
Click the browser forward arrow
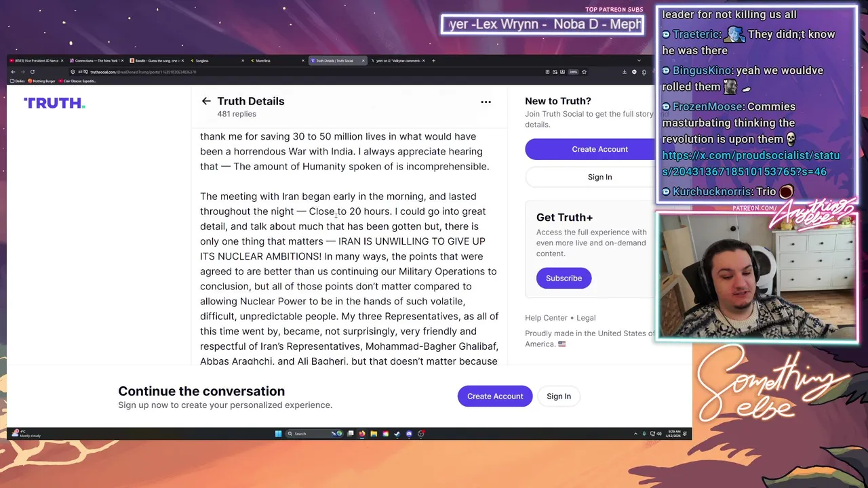(22, 72)
